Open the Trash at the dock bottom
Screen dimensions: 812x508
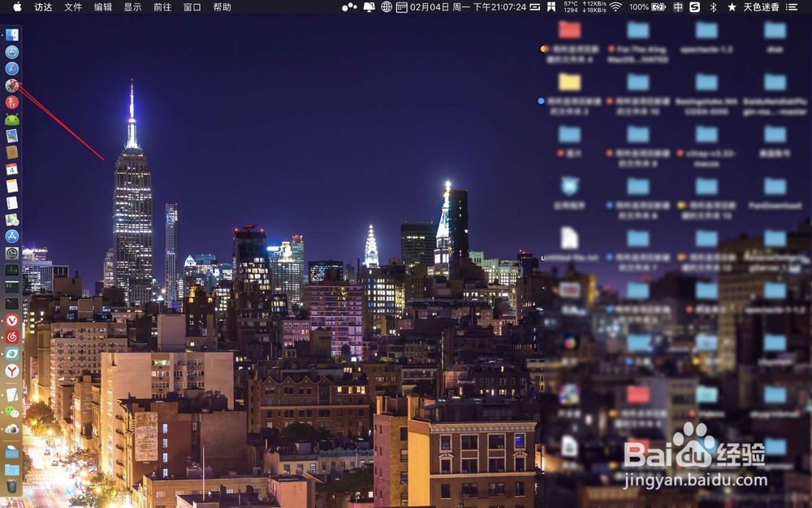[x=11, y=485]
